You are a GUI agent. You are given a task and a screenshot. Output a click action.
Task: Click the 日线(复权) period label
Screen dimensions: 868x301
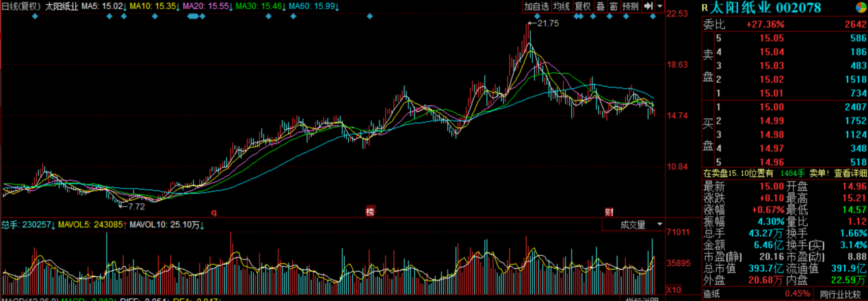point(21,6)
